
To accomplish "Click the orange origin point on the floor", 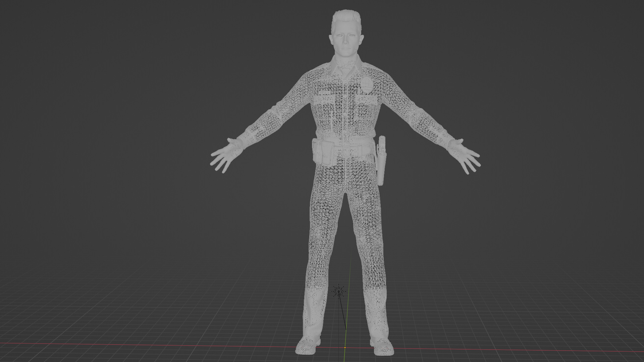I will (345, 348).
